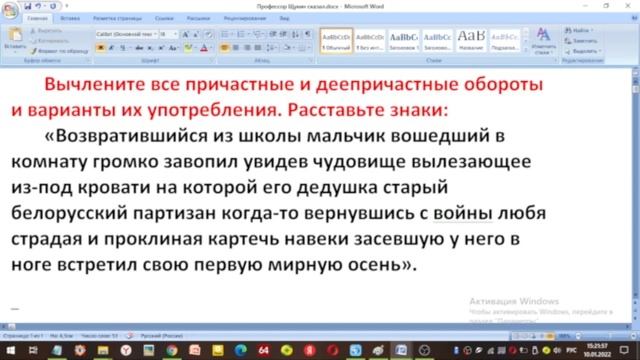The image size is (640, 360).
Task: Click the decrease indent icon
Action: click(x=273, y=34)
